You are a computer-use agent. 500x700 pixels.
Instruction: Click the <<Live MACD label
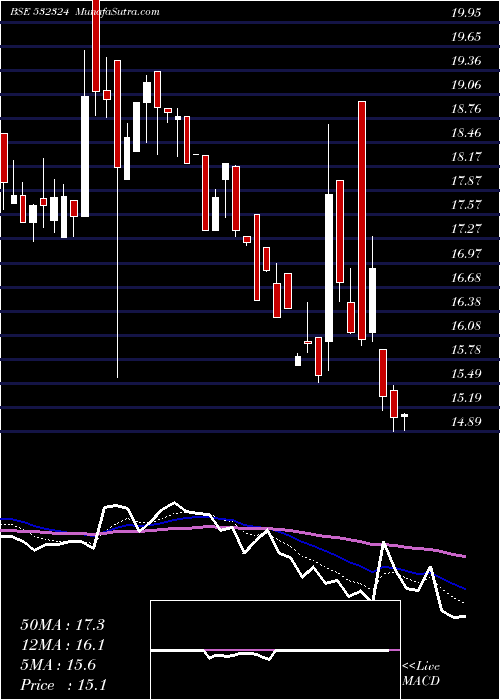pos(421,674)
